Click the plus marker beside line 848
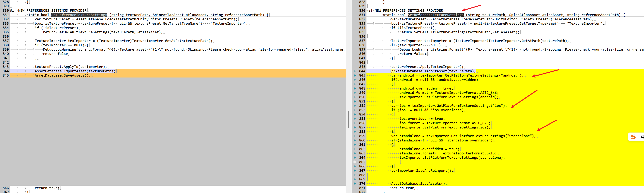Screen dimensions: 644x193 tap(355, 88)
